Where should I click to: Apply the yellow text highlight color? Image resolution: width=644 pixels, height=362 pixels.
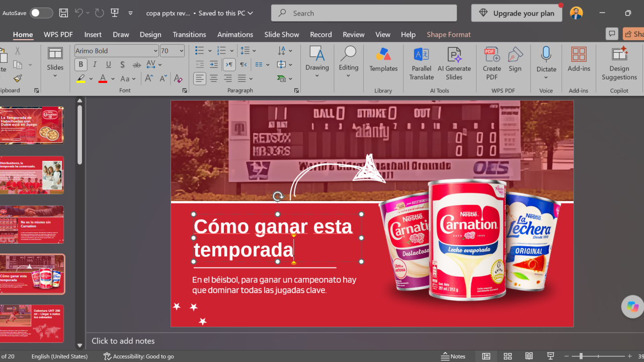(80, 79)
